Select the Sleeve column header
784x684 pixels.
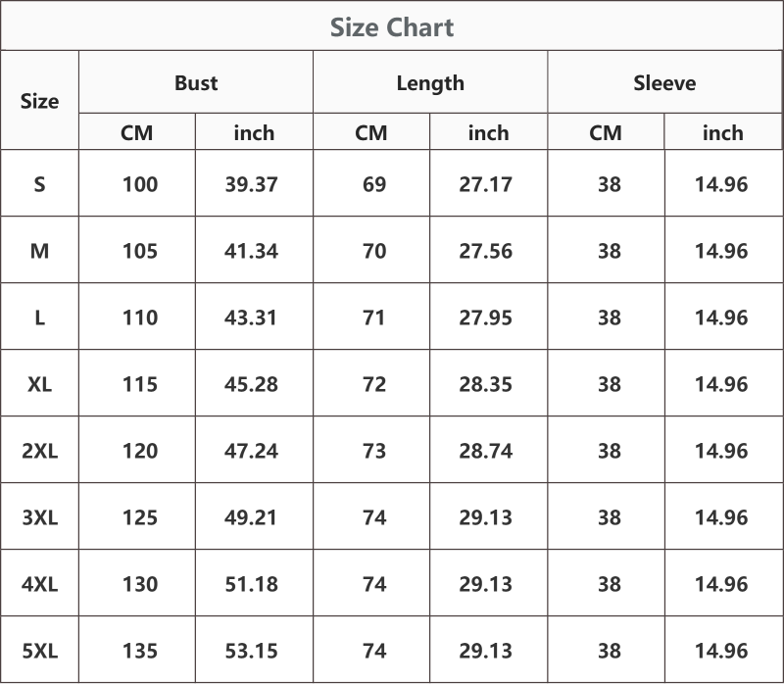point(664,82)
